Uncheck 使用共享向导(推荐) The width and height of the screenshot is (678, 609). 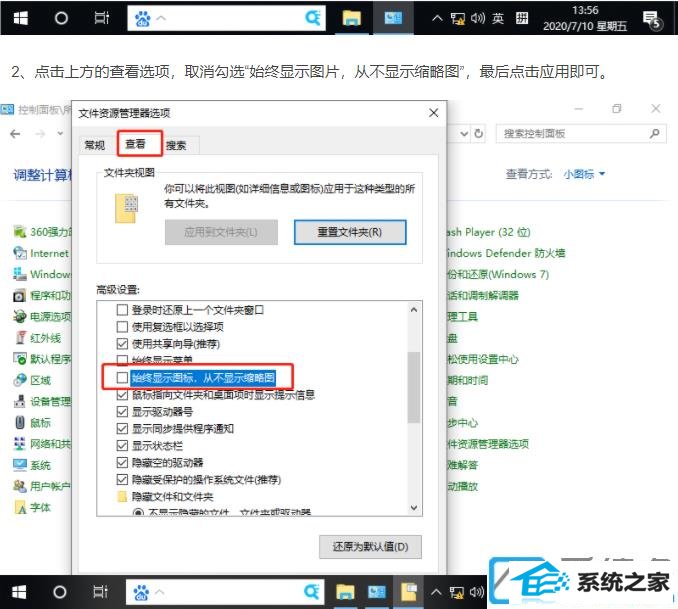122,344
